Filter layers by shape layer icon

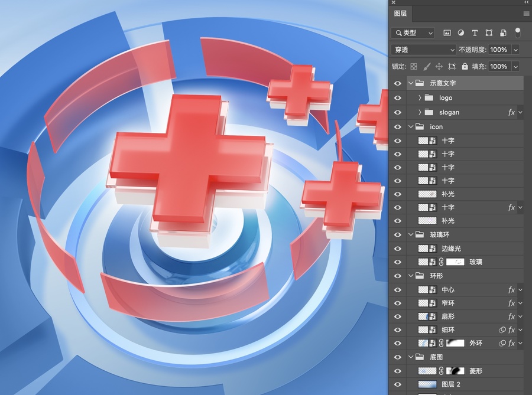pos(489,33)
